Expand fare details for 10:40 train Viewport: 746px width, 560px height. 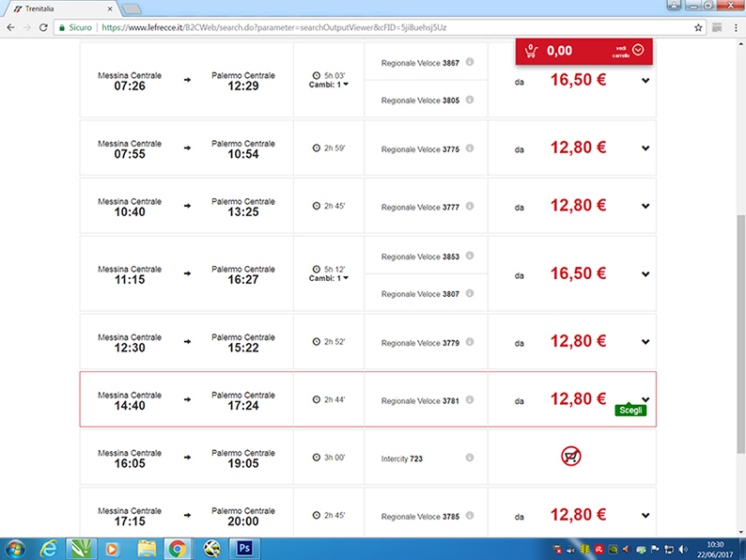(x=645, y=207)
